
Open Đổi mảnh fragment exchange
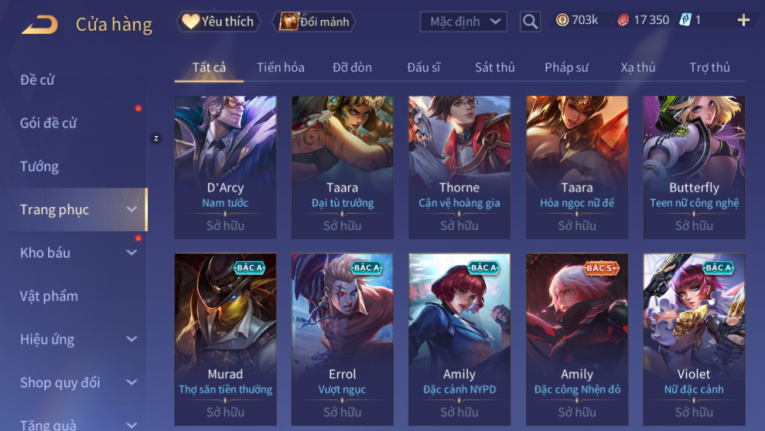(x=314, y=21)
